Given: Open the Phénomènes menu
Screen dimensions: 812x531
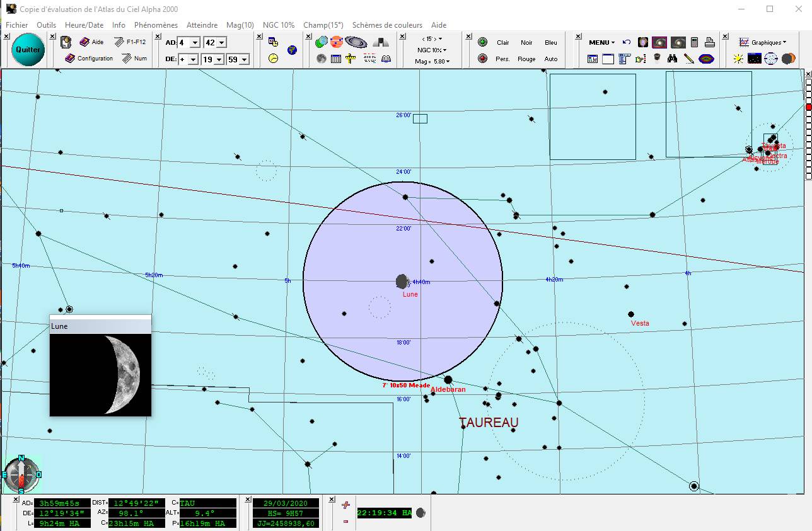Looking at the screenshot, I should 156,25.
